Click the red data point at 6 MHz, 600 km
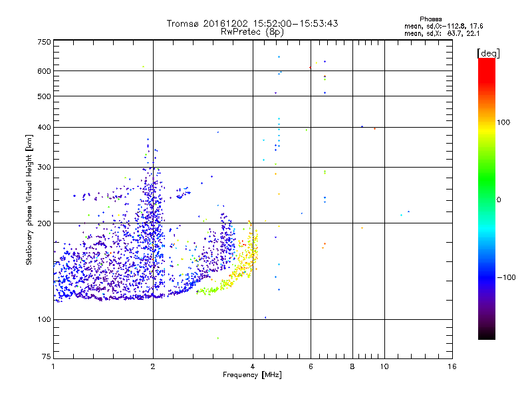The height and width of the screenshot is (399, 532). coord(310,68)
